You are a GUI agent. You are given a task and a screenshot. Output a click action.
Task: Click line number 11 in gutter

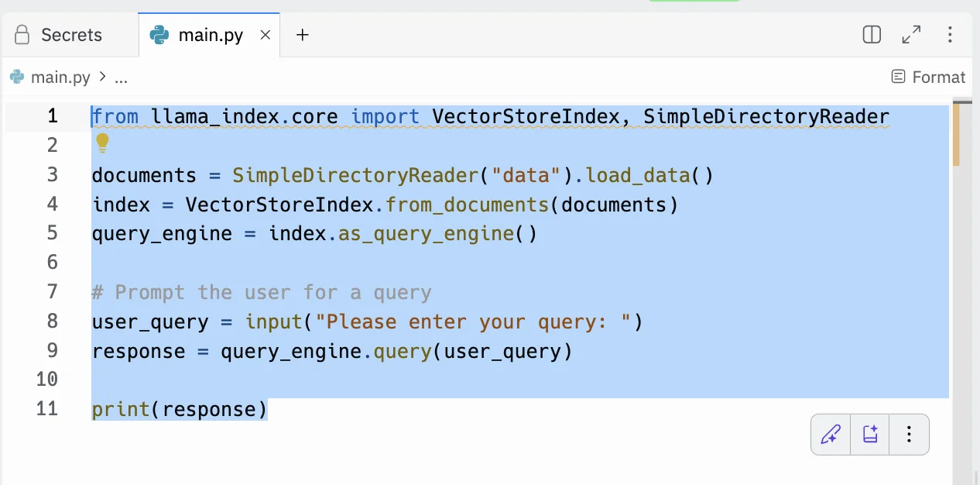point(47,409)
